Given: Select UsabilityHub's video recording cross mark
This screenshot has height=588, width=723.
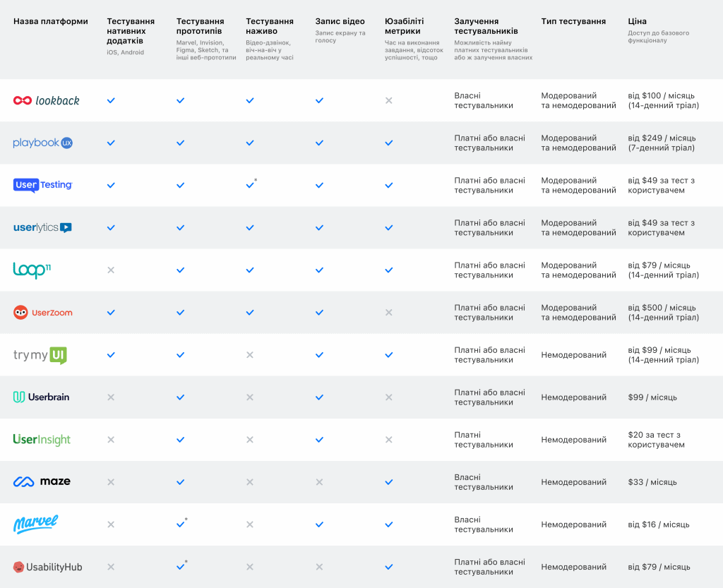Looking at the screenshot, I should point(319,567).
